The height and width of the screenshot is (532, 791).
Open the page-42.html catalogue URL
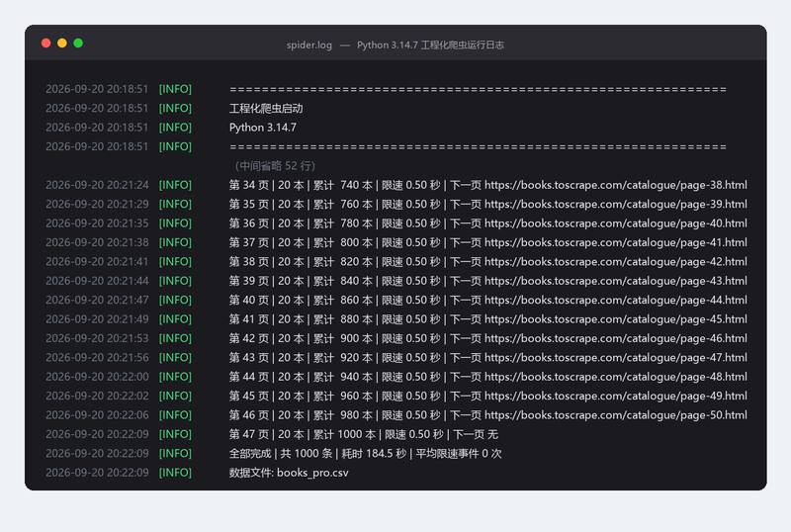tap(615, 262)
